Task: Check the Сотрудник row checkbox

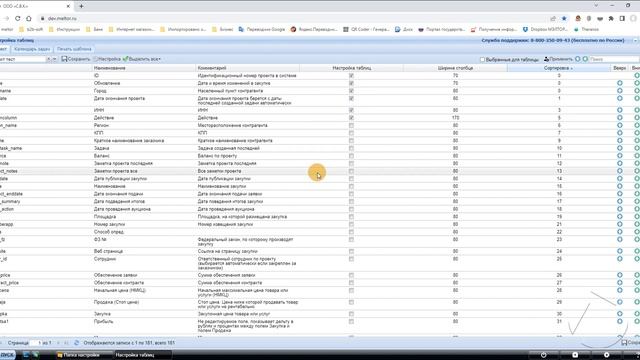Action: tap(351, 259)
